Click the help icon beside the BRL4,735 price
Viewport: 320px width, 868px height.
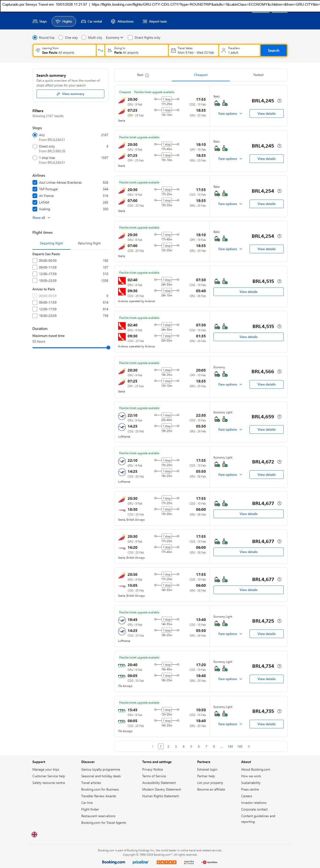coord(279,711)
